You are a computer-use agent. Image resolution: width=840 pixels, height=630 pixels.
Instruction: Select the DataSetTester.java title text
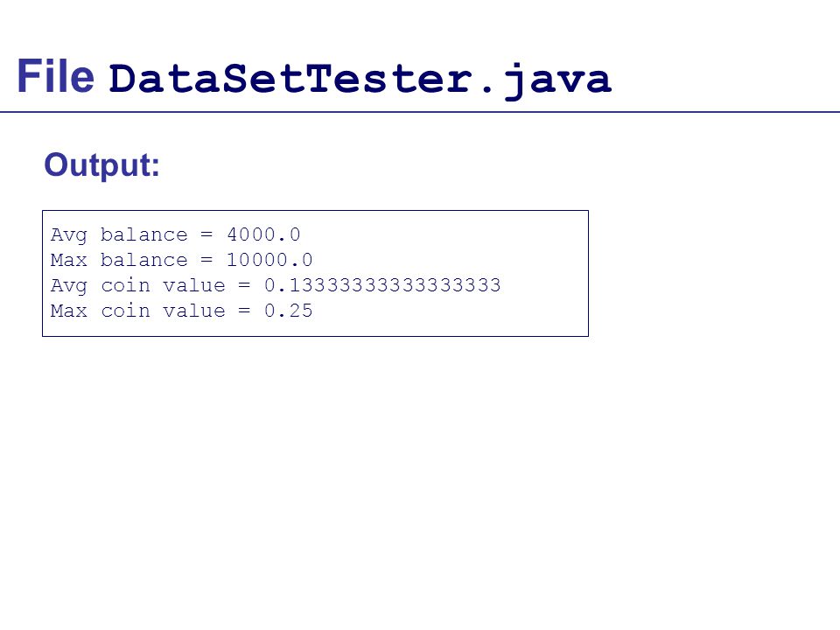[x=360, y=80]
